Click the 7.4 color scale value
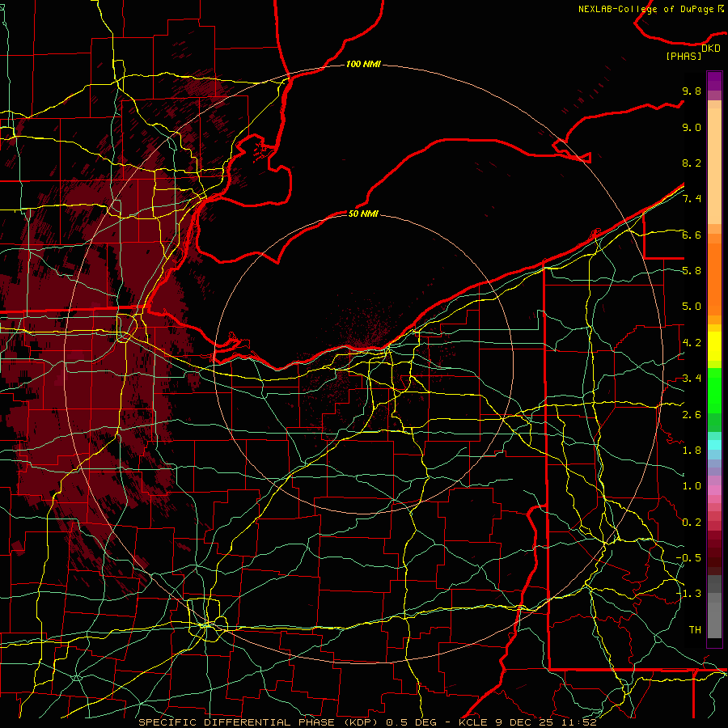Viewport: 728px width, 728px height. pos(692,199)
